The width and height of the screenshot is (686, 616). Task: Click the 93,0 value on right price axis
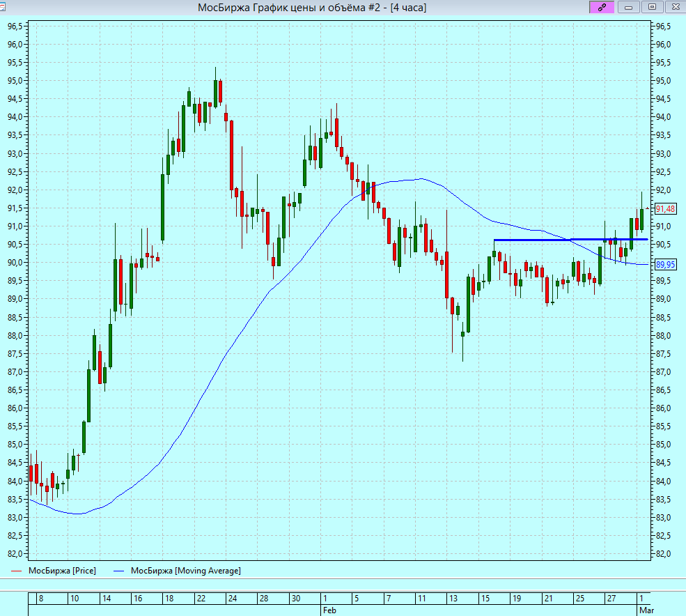tap(663, 154)
